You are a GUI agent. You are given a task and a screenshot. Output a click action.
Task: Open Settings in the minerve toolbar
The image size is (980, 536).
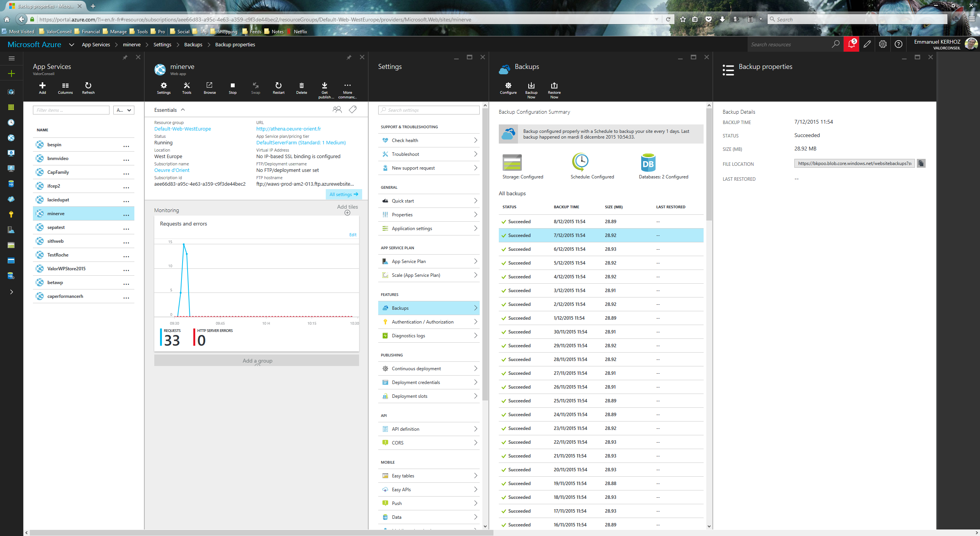click(x=164, y=88)
